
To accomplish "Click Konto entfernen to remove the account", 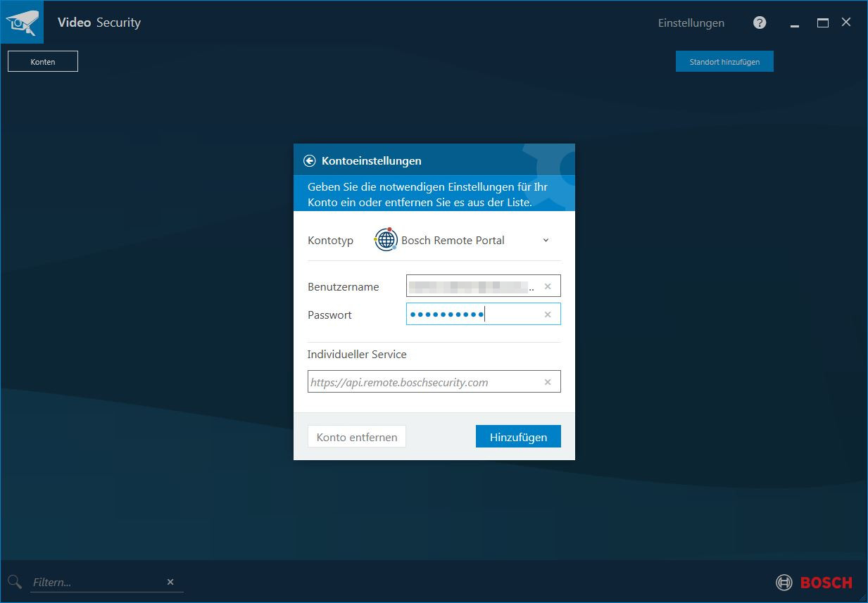I will (x=356, y=436).
